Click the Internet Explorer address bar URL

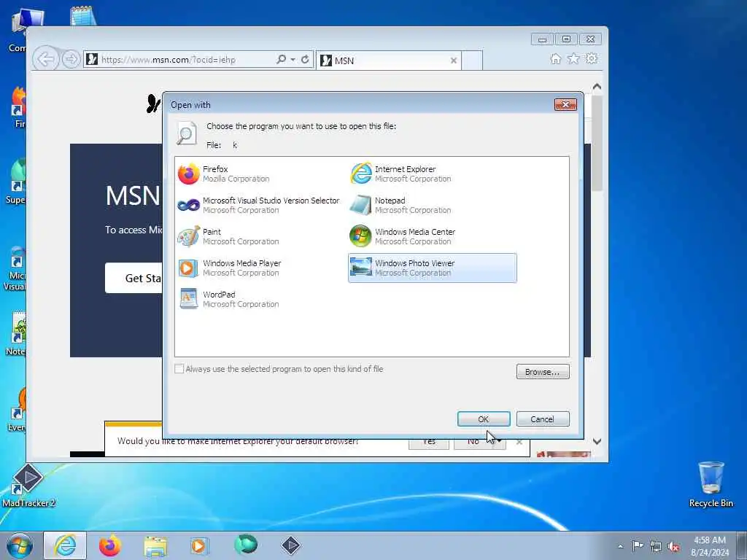click(x=169, y=60)
